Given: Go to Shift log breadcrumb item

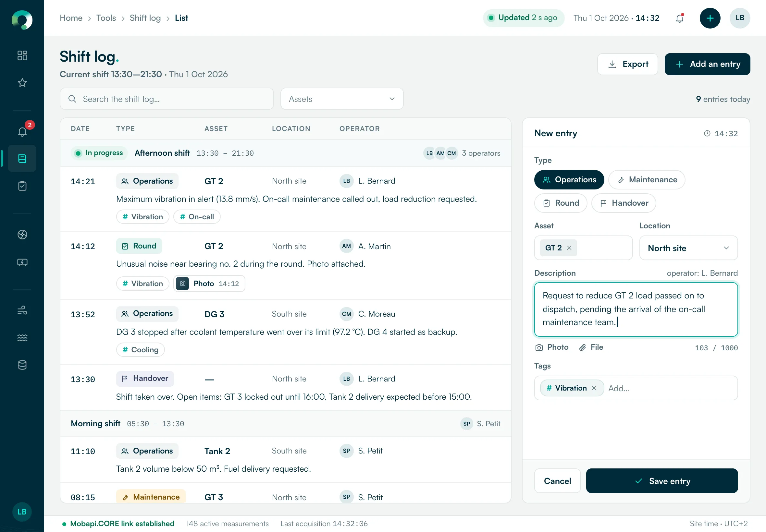Looking at the screenshot, I should (145, 18).
